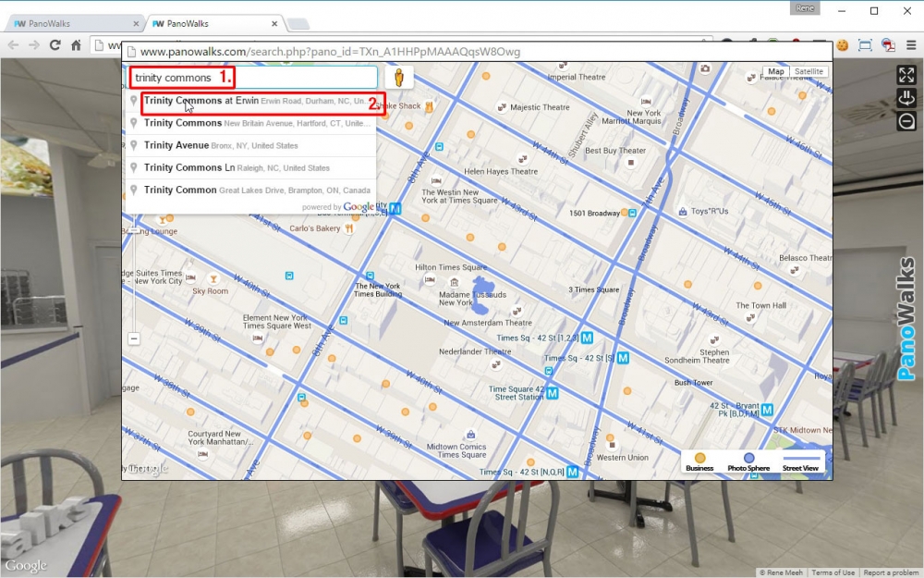The width and height of the screenshot is (924, 578).
Task: Click the Madame Tussauds museum marker
Action: pyautogui.click(x=454, y=282)
